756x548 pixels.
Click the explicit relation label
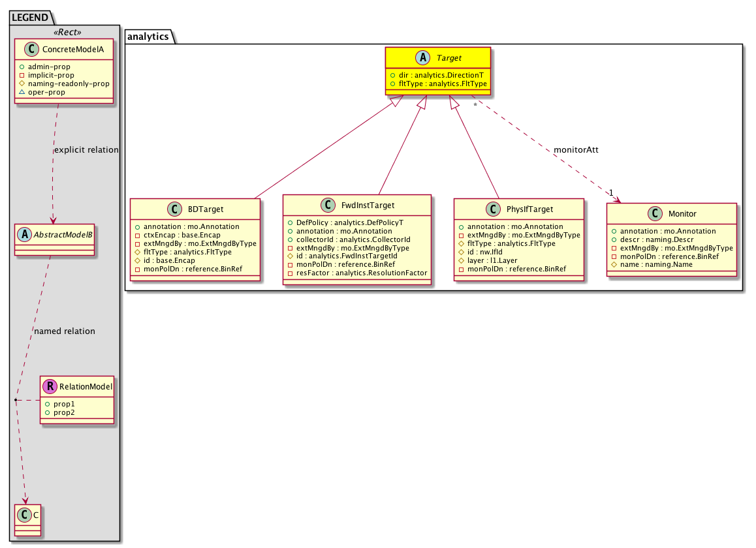[86, 149]
